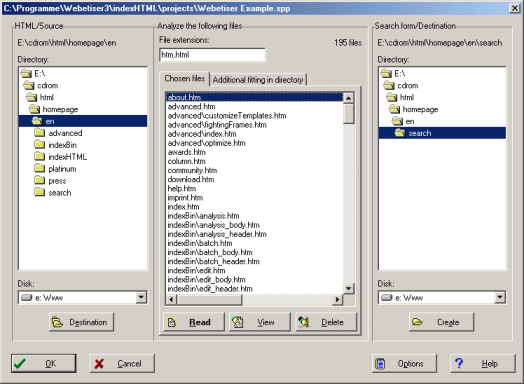The image size is (524, 384).
Task: Select en folder in destination tree
Action: 403,121
